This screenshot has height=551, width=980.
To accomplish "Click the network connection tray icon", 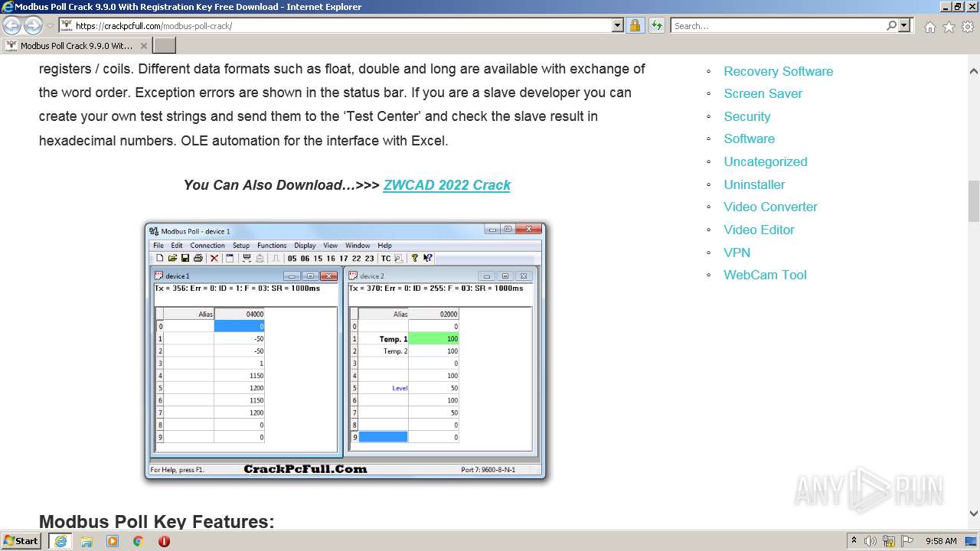I will click(x=889, y=541).
